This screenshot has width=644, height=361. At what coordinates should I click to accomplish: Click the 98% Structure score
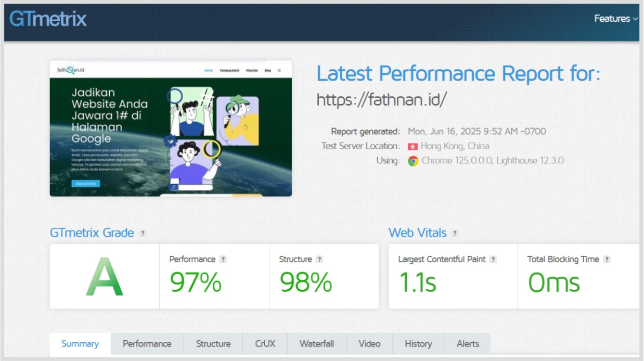coord(306,282)
